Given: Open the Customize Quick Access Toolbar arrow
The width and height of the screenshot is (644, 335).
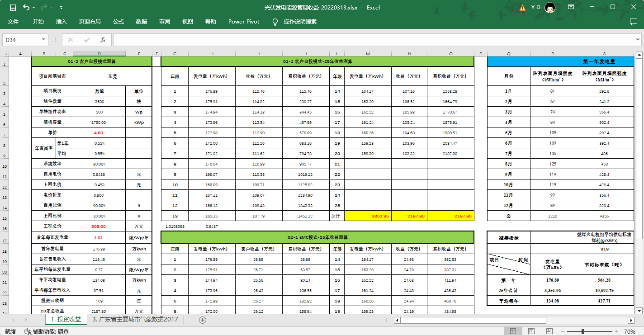Looking at the screenshot, I should 61,8.
